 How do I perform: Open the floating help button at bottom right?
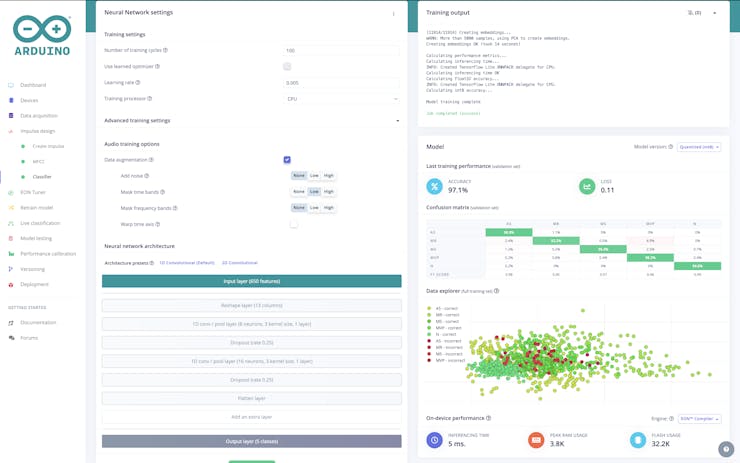726,449
